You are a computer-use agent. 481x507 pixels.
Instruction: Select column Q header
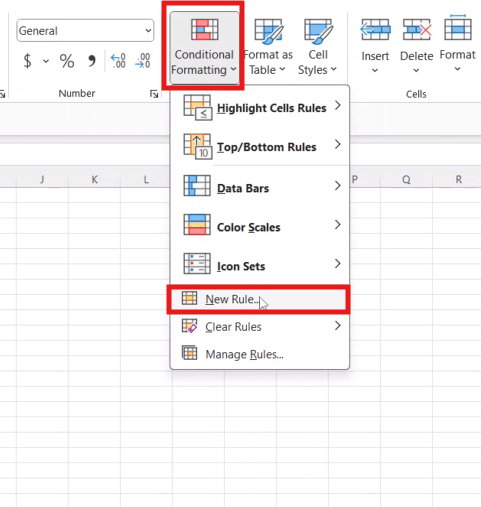point(406,179)
